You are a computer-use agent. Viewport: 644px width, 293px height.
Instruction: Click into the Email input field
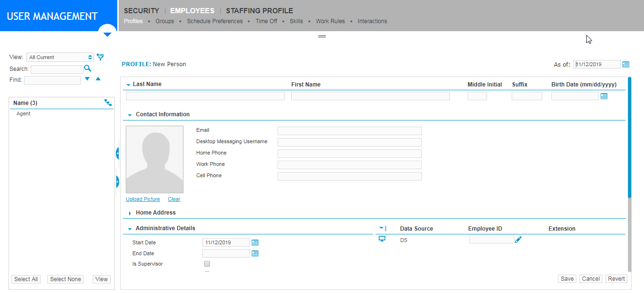[x=349, y=131]
